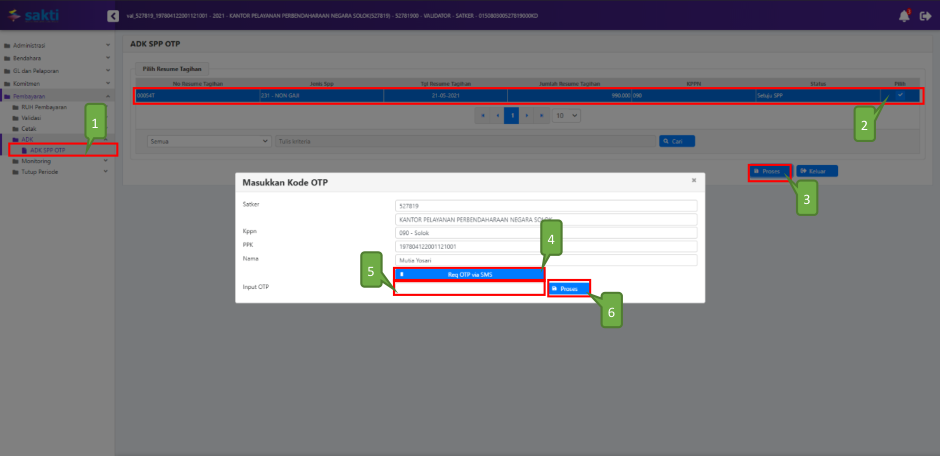The height and width of the screenshot is (456, 940).
Task: Go to the first page of results
Action: coord(483,116)
